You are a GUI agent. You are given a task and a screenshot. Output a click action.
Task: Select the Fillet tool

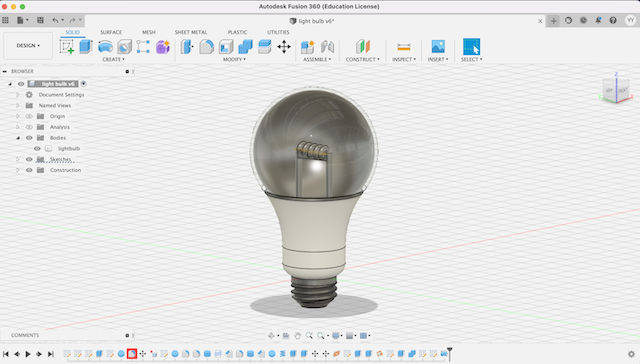[x=207, y=47]
